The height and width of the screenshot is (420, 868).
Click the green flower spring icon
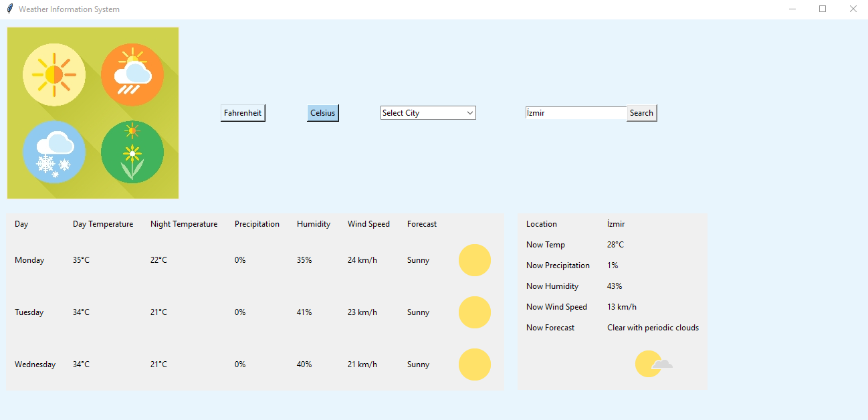[x=132, y=152]
